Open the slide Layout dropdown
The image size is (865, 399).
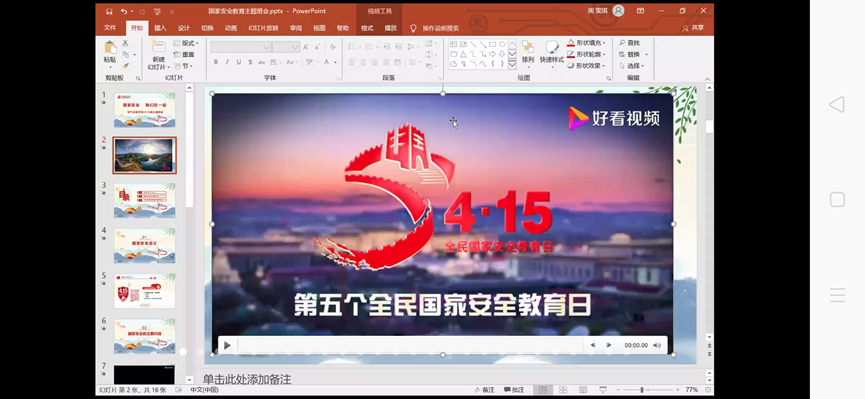click(186, 43)
